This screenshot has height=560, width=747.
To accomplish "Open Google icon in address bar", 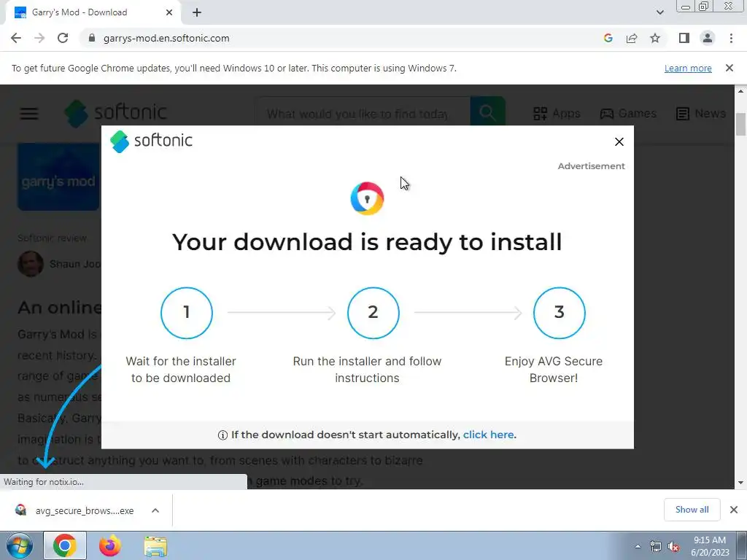I will (608, 38).
